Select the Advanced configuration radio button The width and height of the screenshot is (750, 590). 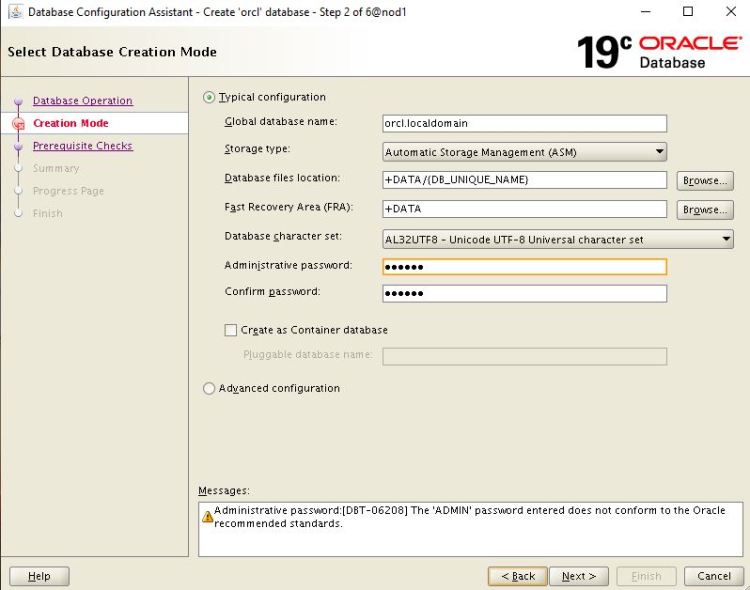pyautogui.click(x=209, y=388)
